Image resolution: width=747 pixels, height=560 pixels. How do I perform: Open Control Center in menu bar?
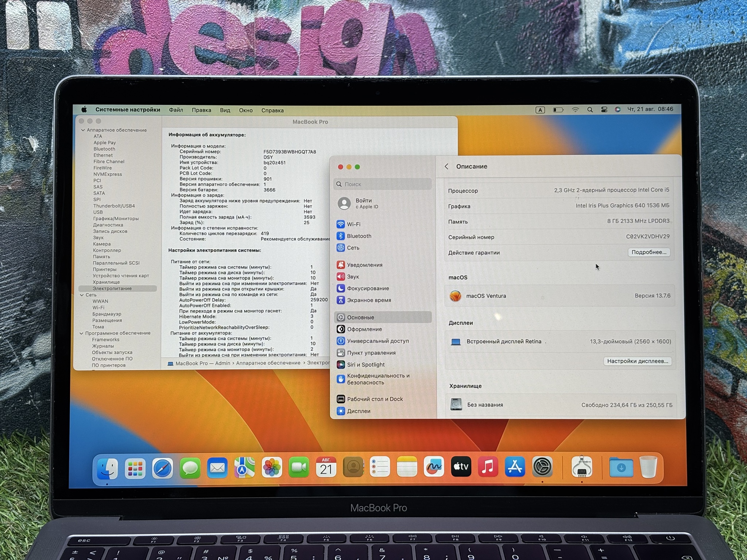pyautogui.click(x=604, y=109)
